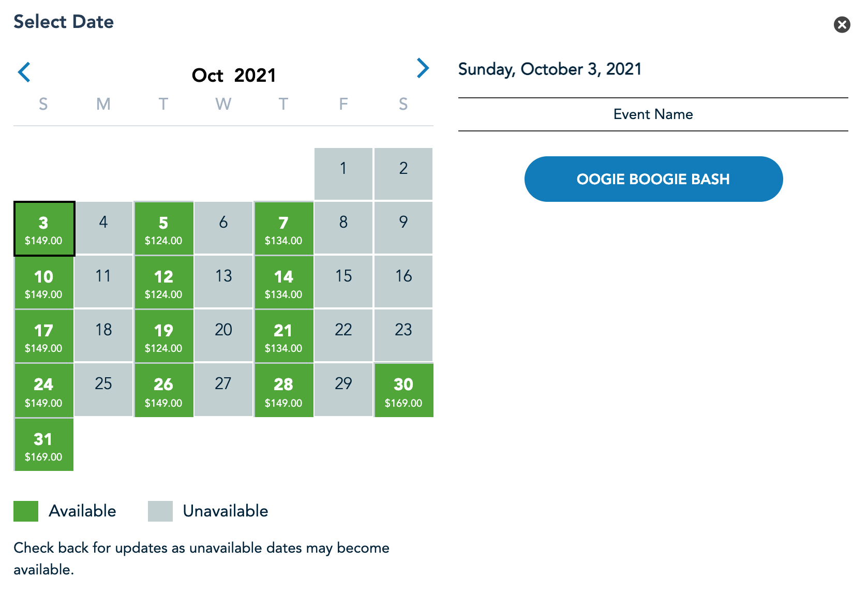Viewport: 868px width, 592px height.
Task: Click unavailable date October 15
Action: [343, 282]
